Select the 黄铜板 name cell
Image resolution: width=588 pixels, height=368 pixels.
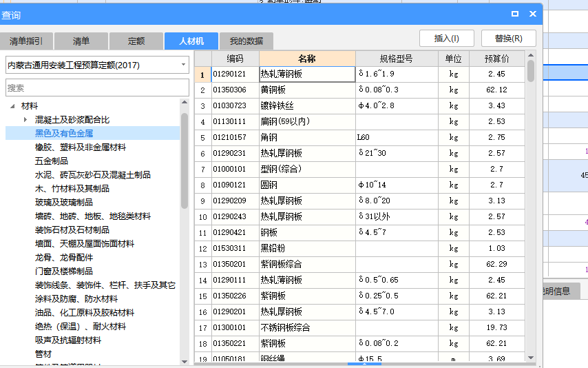[307, 90]
